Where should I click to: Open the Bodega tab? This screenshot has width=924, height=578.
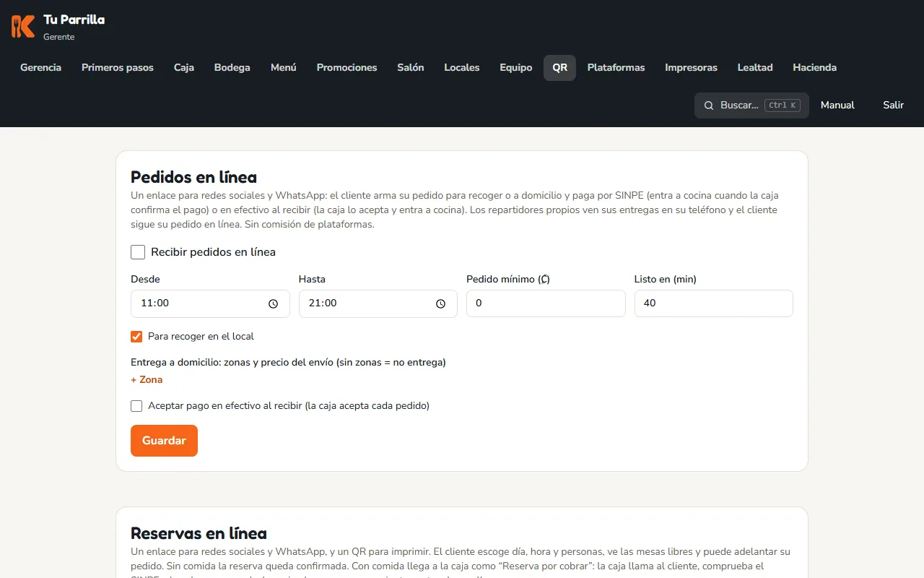232,67
